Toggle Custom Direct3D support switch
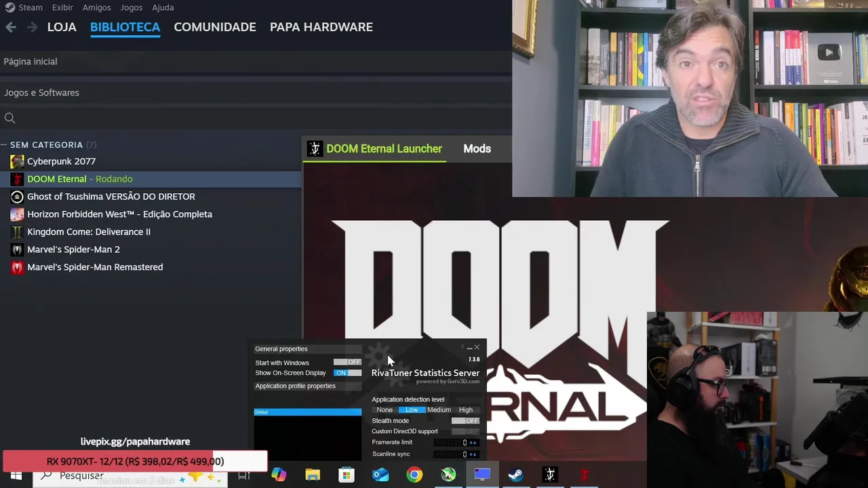 [x=465, y=432]
